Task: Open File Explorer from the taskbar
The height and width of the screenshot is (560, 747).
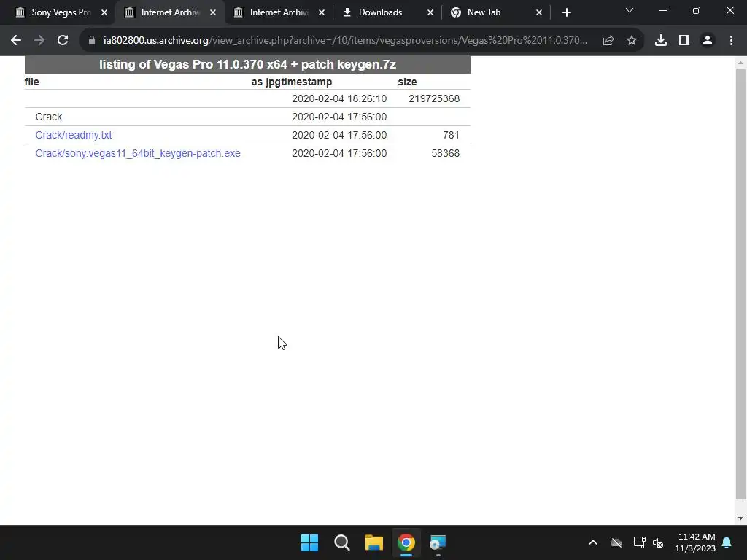Action: click(374, 542)
